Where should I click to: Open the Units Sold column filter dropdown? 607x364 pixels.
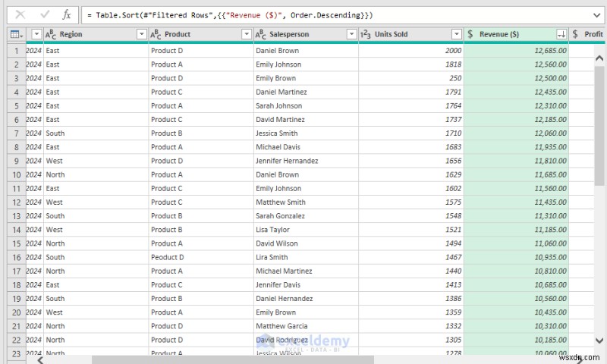click(457, 34)
